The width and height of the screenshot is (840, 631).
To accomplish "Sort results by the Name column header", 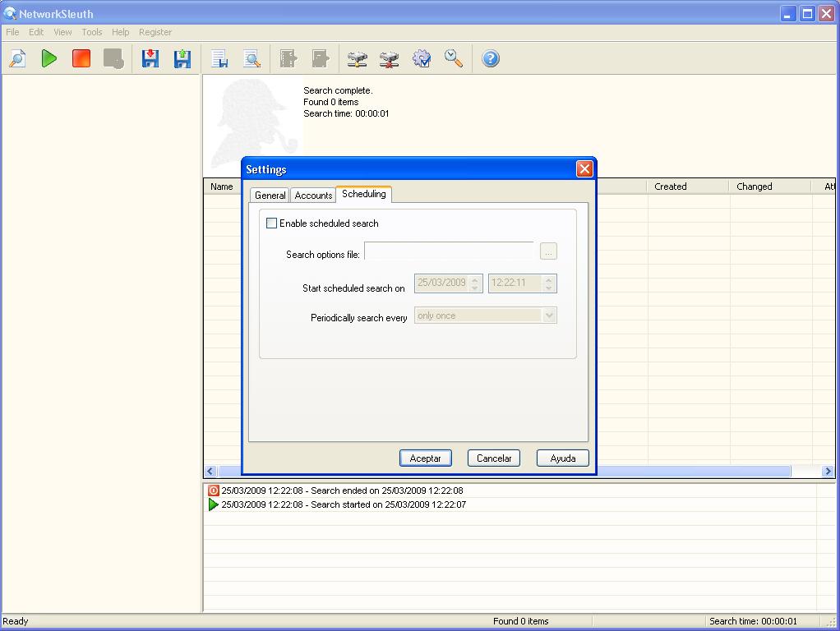I will tap(222, 187).
